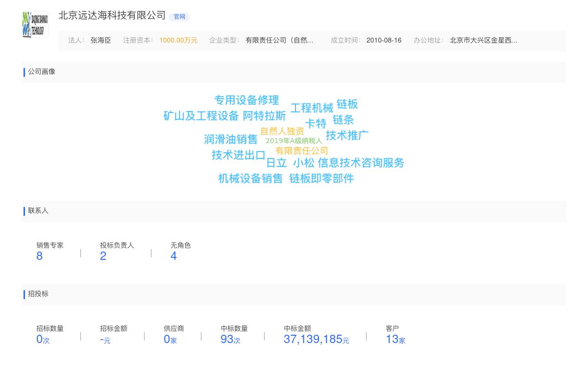This screenshot has height=368, width=588.
Task: Click 供应商 value 0家
Action: pos(170,339)
